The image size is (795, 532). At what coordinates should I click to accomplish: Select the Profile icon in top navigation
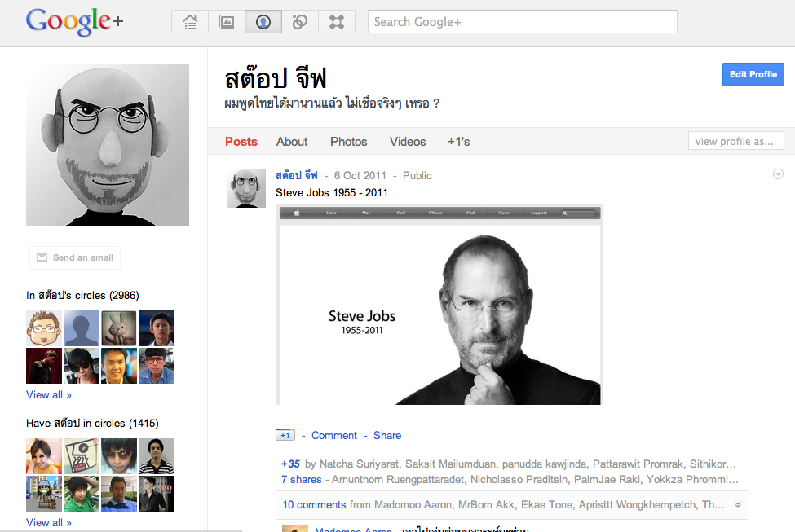click(263, 22)
